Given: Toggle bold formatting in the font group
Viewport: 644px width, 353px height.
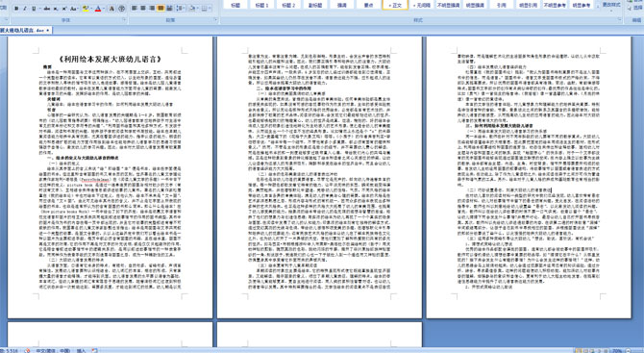Looking at the screenshot, I should [16, 9].
